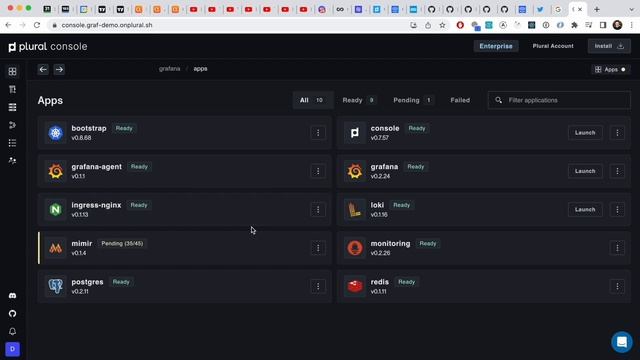The height and width of the screenshot is (360, 640).
Task: Open Plural Account link
Action: 553,46
